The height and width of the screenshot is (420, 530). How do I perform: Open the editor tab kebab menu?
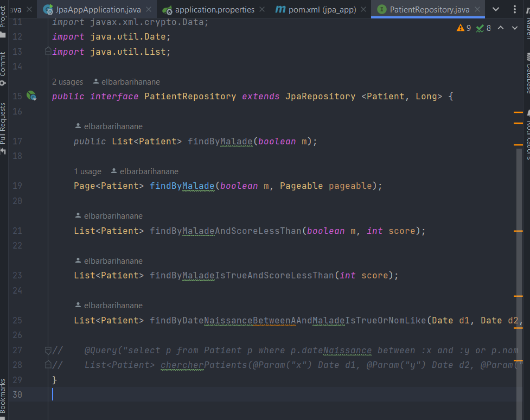click(514, 9)
